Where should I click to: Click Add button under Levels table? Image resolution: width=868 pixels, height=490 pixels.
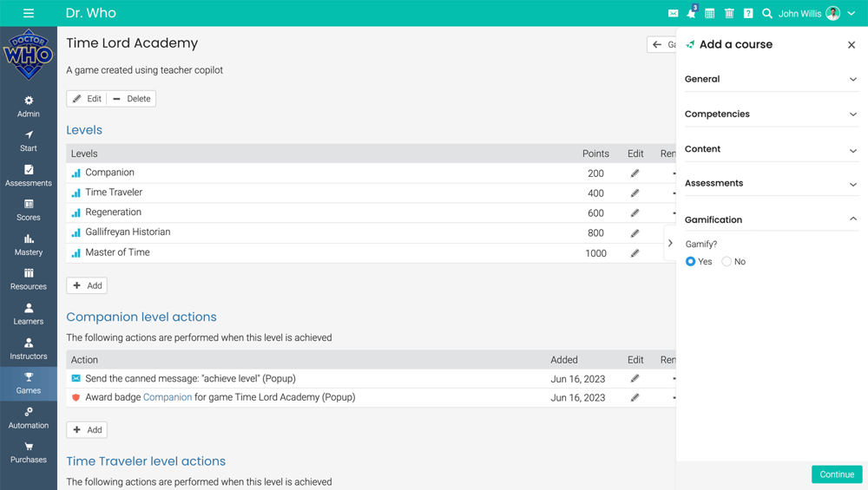[x=87, y=285]
